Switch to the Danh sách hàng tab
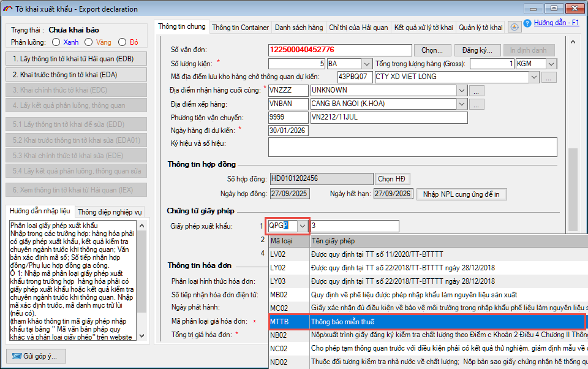 click(298, 28)
